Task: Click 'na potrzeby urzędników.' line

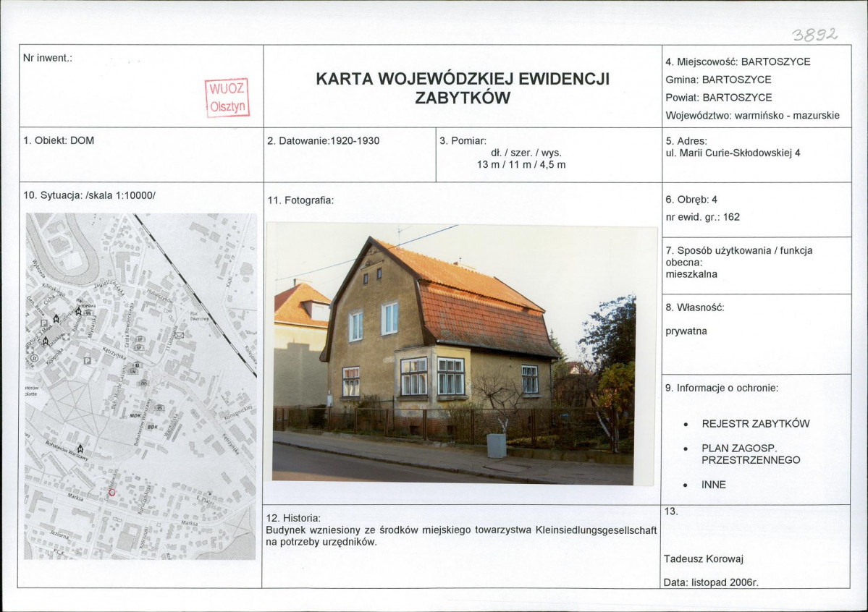Action: [321, 542]
